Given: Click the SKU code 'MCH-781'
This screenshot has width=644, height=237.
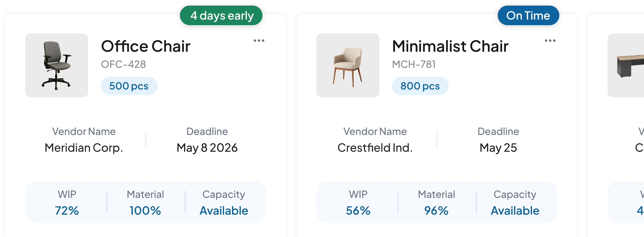Looking at the screenshot, I should point(414,64).
